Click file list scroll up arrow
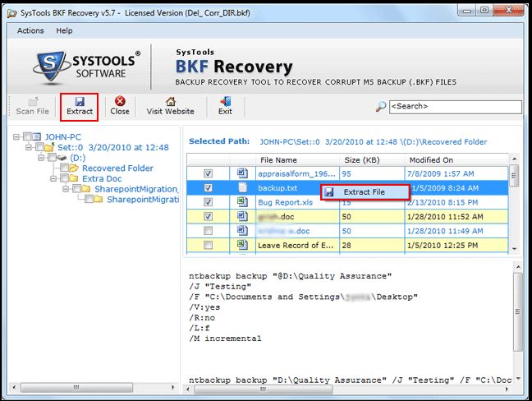532x401 pixels. 515,159
